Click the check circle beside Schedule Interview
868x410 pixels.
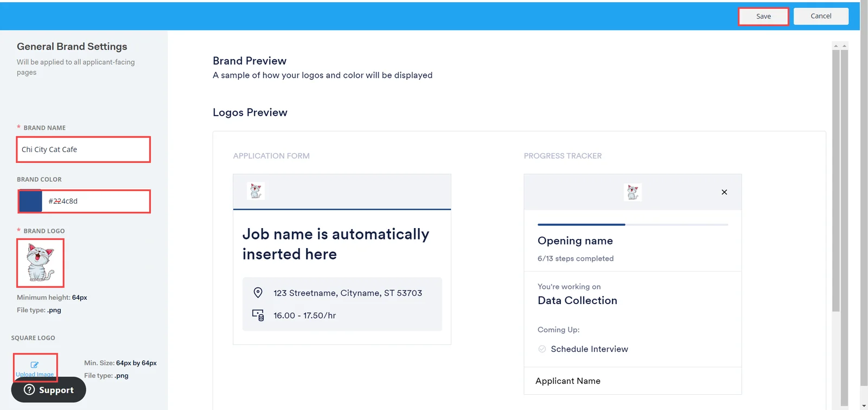(542, 349)
